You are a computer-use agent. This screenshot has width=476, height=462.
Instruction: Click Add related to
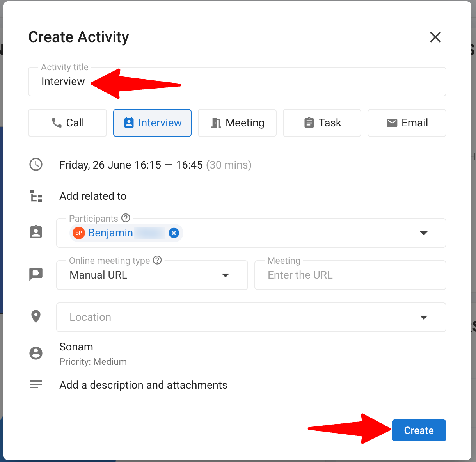coord(93,196)
